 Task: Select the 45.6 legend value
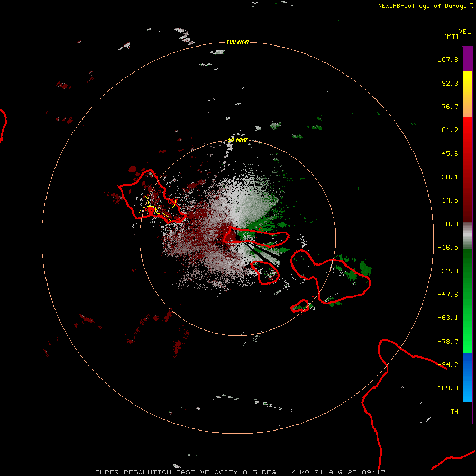(x=450, y=153)
